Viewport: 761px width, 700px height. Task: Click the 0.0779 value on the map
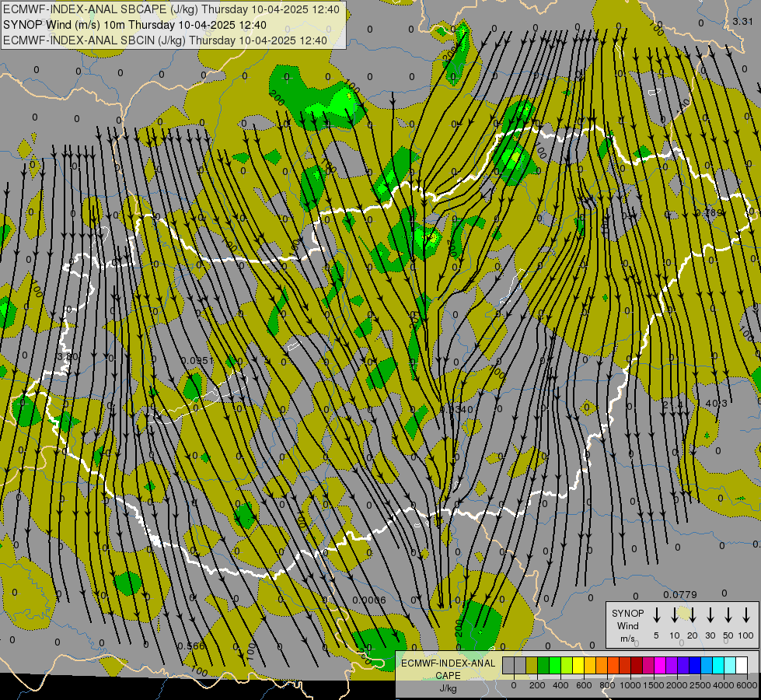[680, 594]
